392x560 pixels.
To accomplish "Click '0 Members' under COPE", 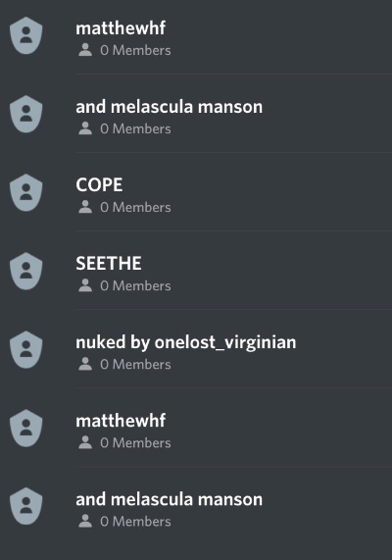I will point(135,207).
